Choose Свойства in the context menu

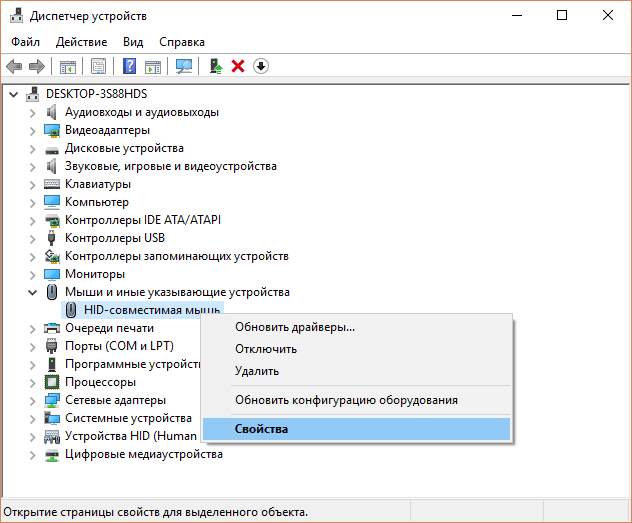pos(261,429)
